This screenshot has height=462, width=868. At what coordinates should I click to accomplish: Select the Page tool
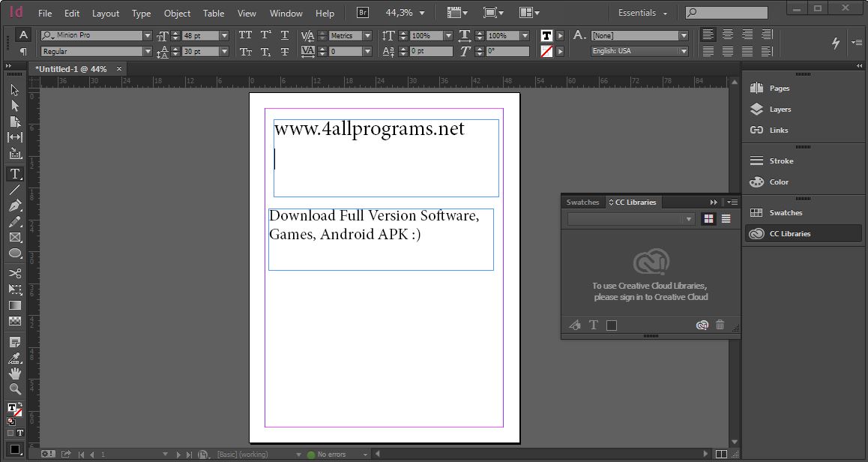[15, 121]
